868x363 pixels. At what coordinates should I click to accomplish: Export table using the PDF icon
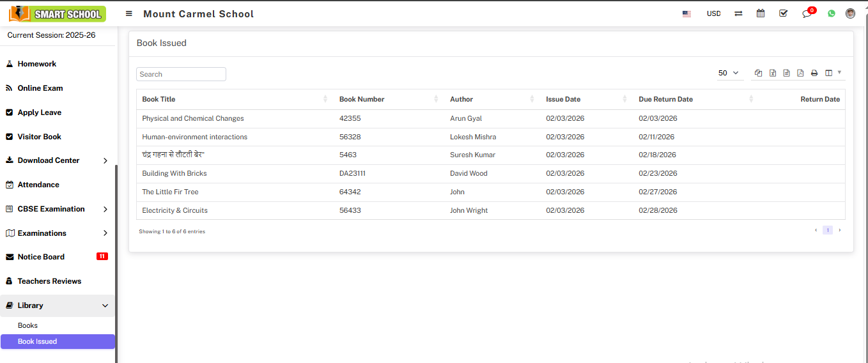click(x=800, y=73)
